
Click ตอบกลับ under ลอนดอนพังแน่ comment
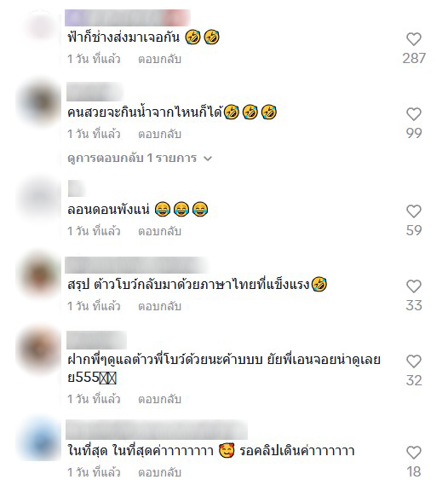pos(159,231)
